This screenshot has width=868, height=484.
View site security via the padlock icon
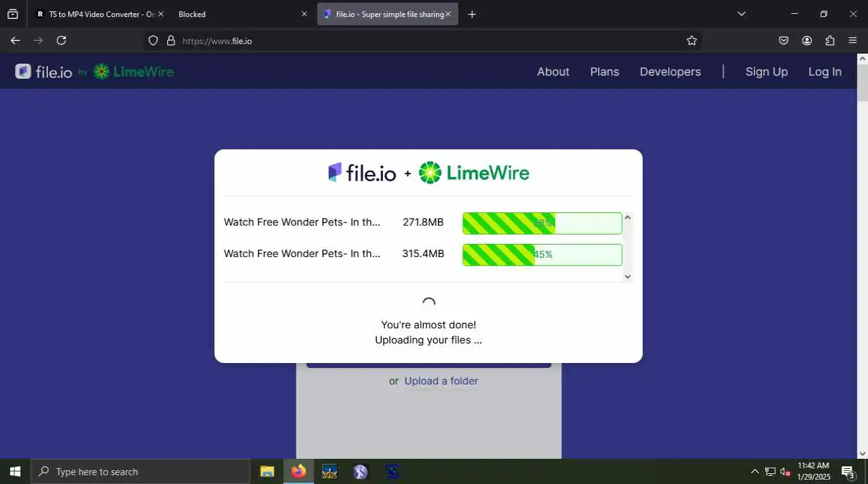170,41
